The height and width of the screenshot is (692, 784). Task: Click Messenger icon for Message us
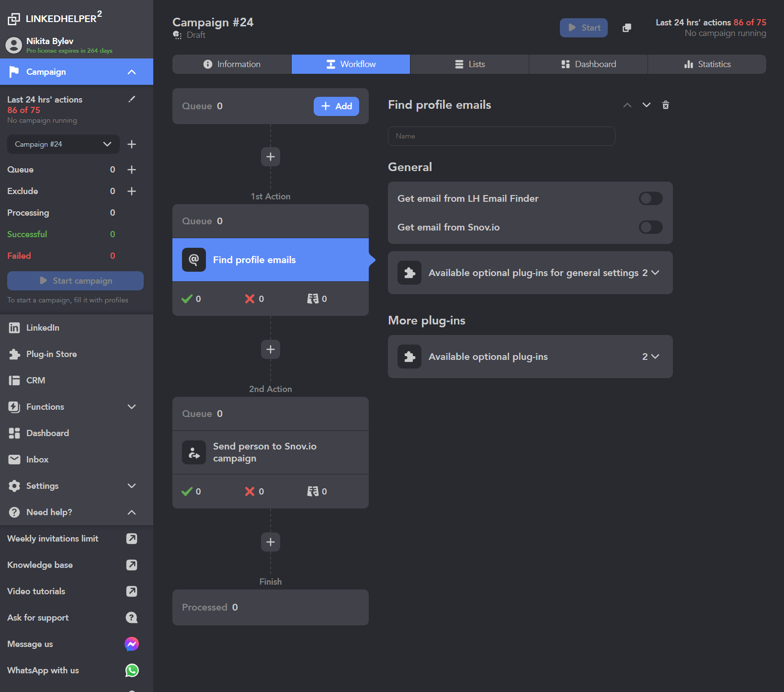[x=132, y=644]
